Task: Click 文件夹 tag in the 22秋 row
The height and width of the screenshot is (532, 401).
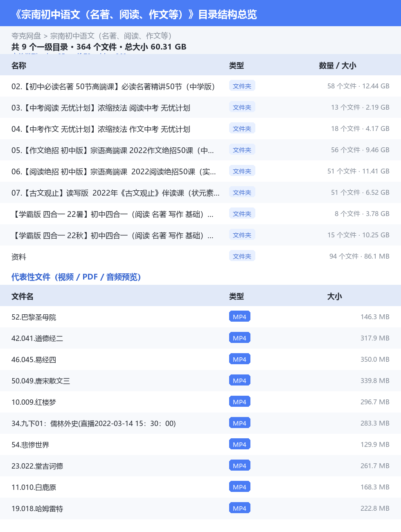Action: pyautogui.click(x=242, y=235)
